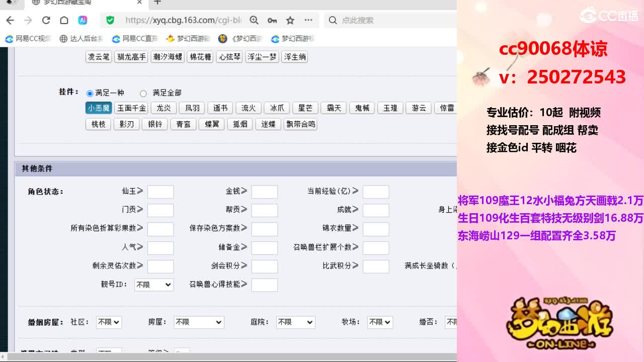
Task: Click the zoom magnifier icon in address bar
Action: pyautogui.click(x=254, y=20)
